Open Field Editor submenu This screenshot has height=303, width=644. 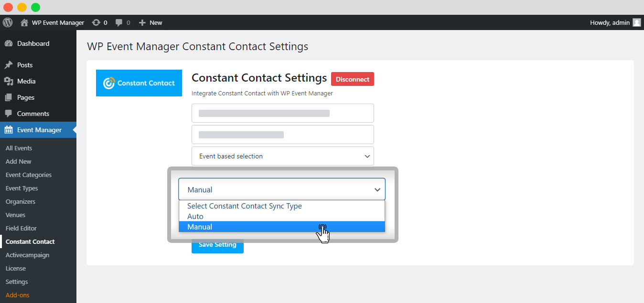pyautogui.click(x=21, y=228)
